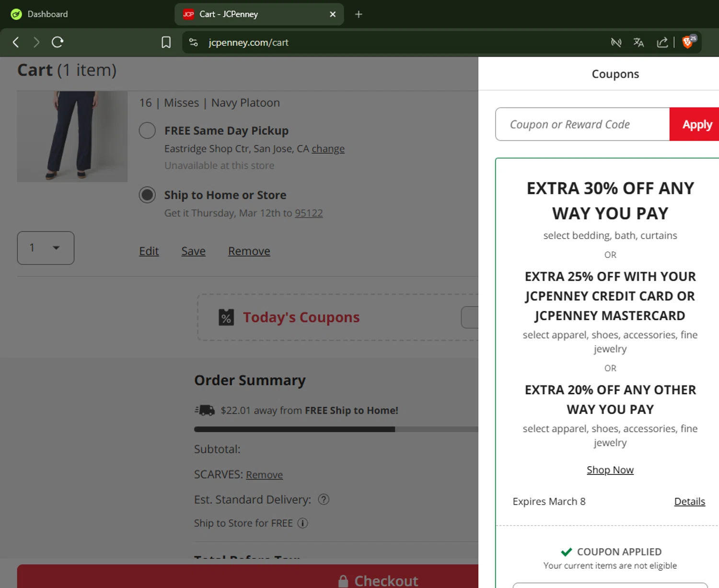Open the quantity dropdown showing 1
Screen dimensions: 719x588
(x=46, y=248)
